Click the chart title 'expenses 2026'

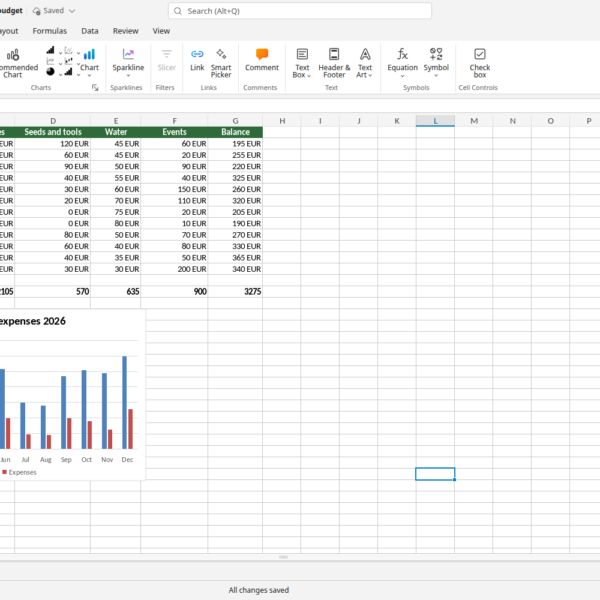32,321
